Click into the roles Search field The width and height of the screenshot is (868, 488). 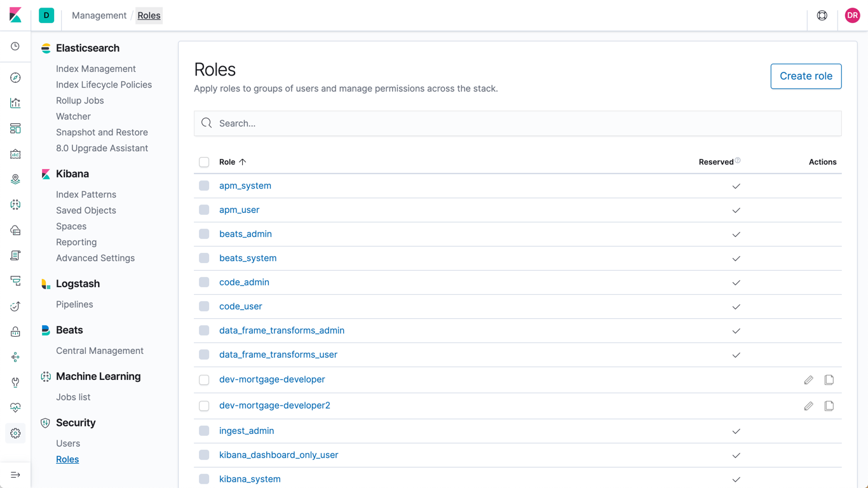[517, 123]
